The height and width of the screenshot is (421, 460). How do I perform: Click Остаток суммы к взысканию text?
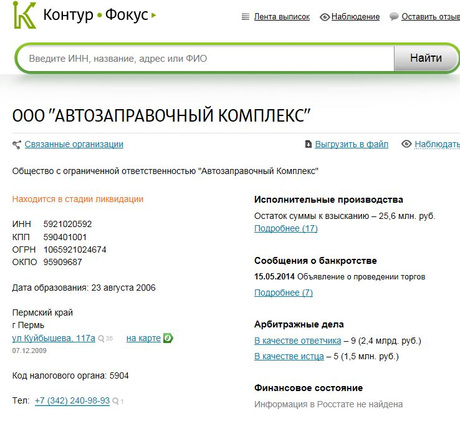345,216
